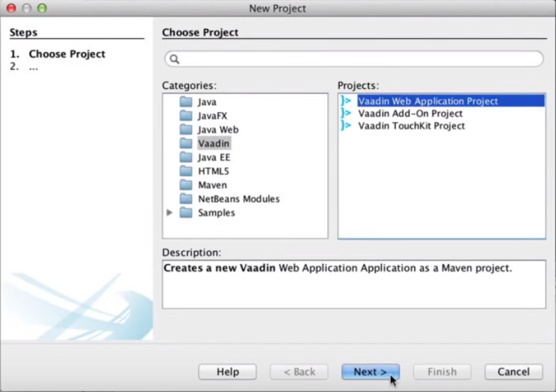Select the Samples category label

tap(216, 213)
